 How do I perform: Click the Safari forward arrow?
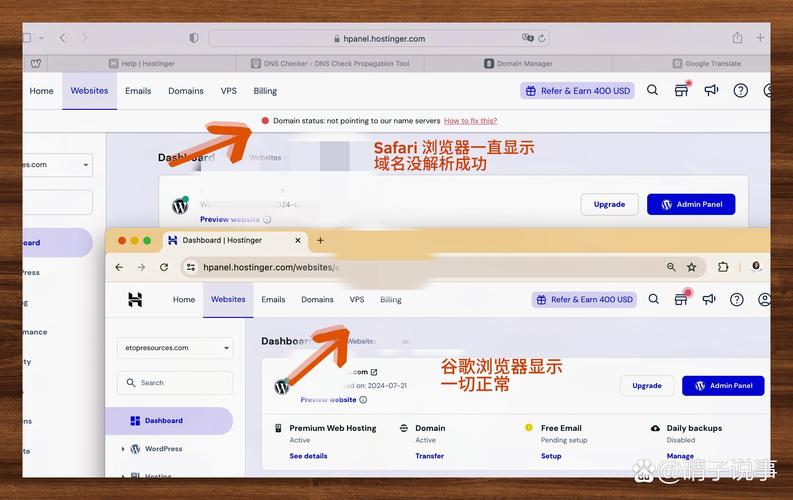pyautogui.click(x=84, y=38)
